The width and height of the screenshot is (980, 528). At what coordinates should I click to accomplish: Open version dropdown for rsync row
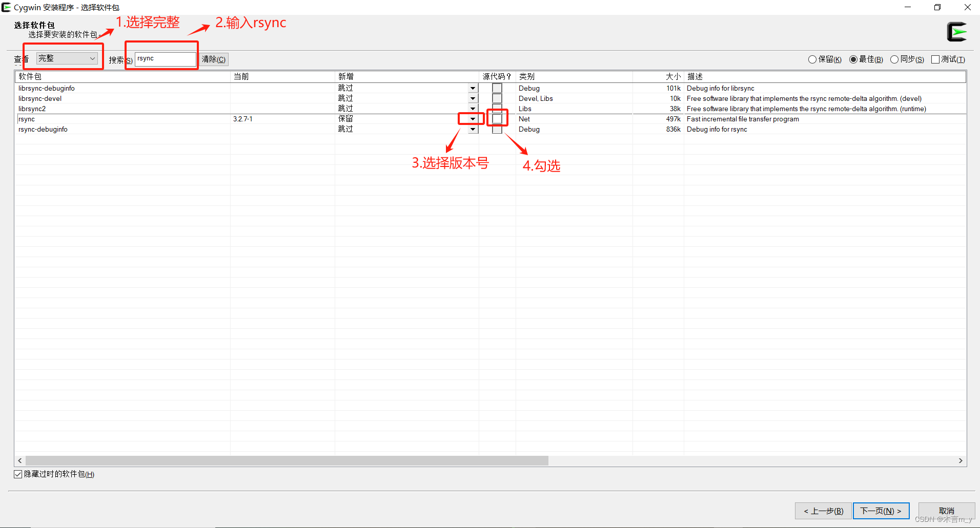[x=473, y=119]
